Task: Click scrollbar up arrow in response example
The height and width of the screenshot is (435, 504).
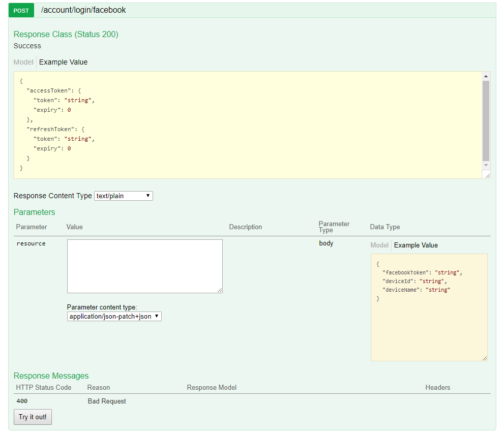Action: (x=486, y=76)
